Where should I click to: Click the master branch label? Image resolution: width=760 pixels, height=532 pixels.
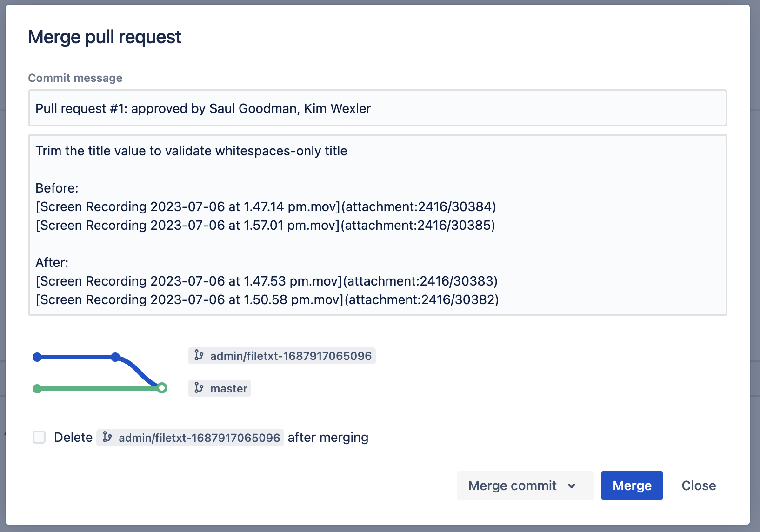228,388
